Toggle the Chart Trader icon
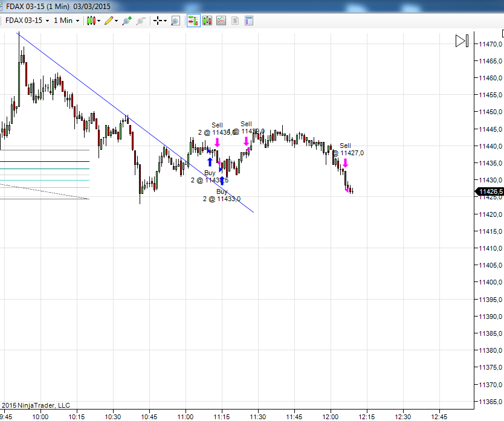Screen dimensions: 504x421 coord(193,21)
